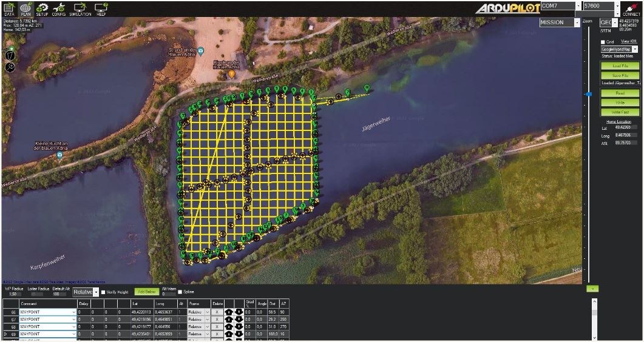Open the DATA flight data screen
Image resolution: width=644 pixels, height=342 pixels.
[x=9, y=8]
